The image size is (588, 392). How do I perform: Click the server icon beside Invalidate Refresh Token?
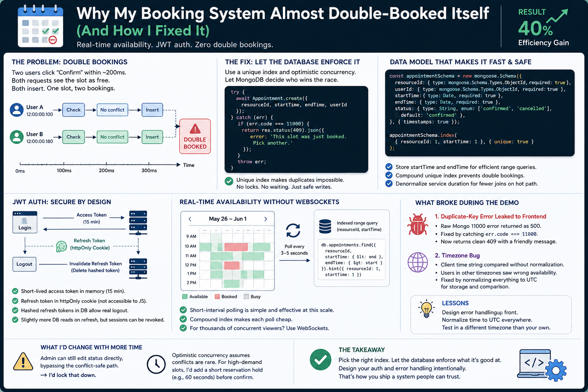tap(138, 269)
